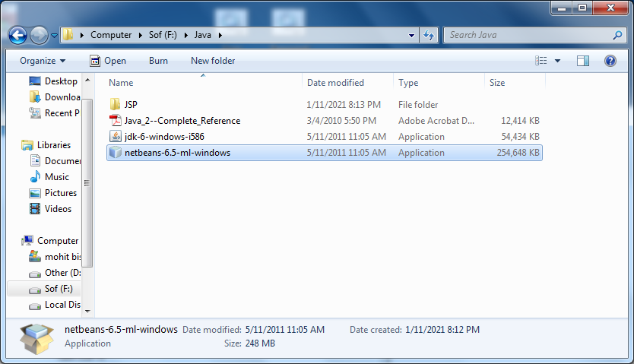634x364 pixels.
Task: Open the recent pages dropdown arrow
Action: tap(54, 36)
